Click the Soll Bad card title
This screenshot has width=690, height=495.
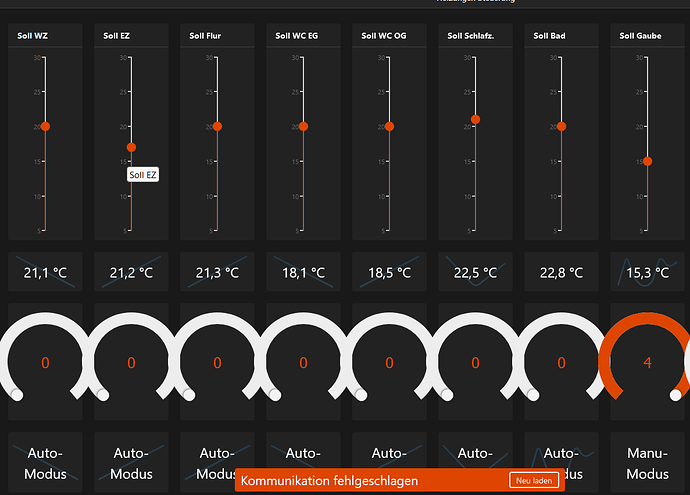point(549,36)
